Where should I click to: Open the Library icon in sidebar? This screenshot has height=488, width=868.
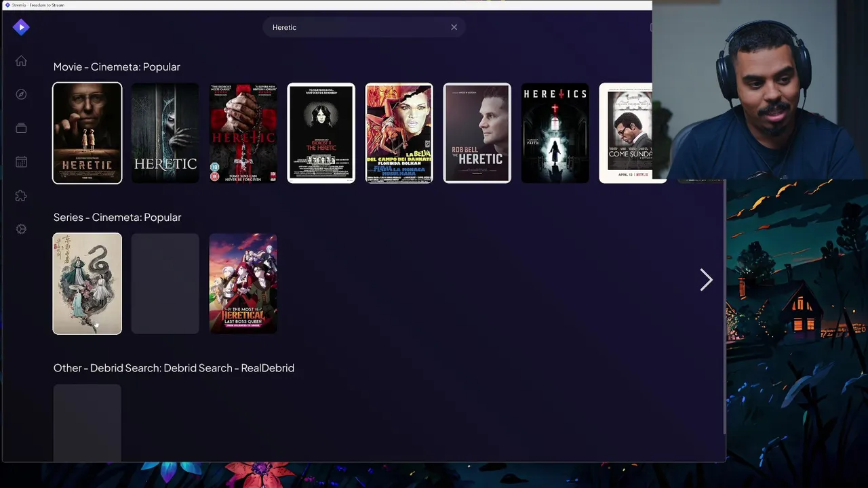point(21,128)
